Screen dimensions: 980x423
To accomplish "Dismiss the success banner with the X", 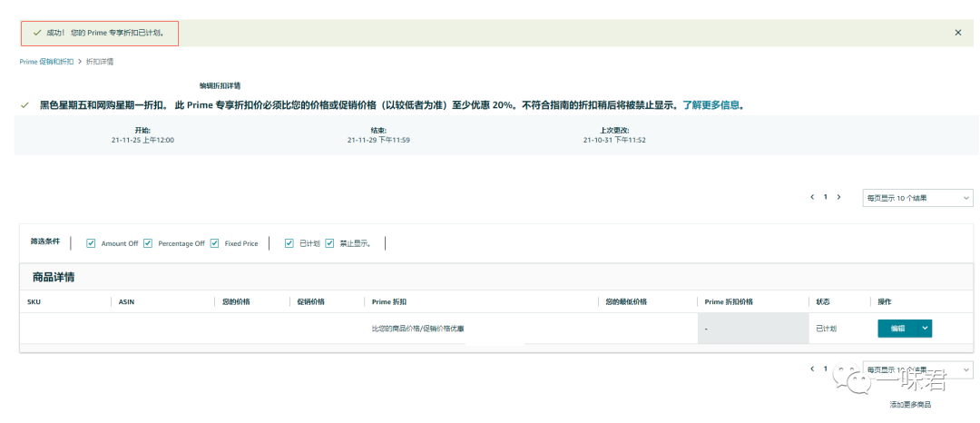I will click(957, 33).
